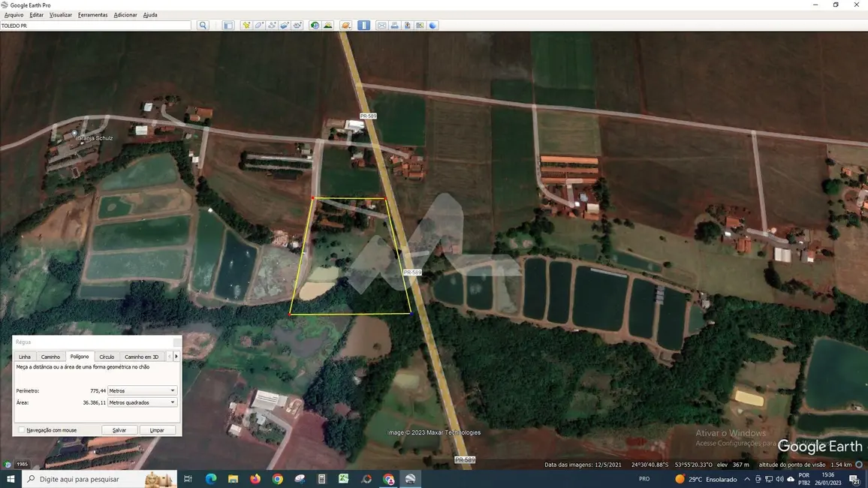Open the Metros perimeter unit dropdown
This screenshot has height=488, width=868.
click(x=142, y=390)
